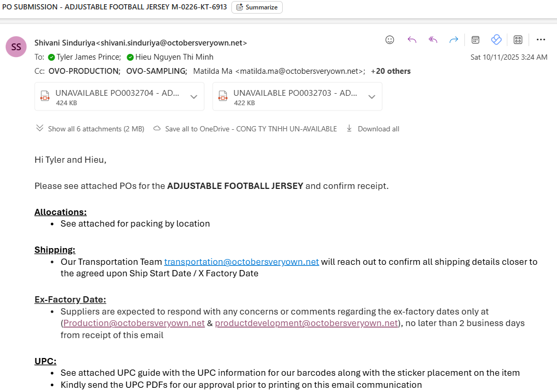Viewport: 557px width, 392px height.
Task: Click Download all attachments
Action: [373, 129]
